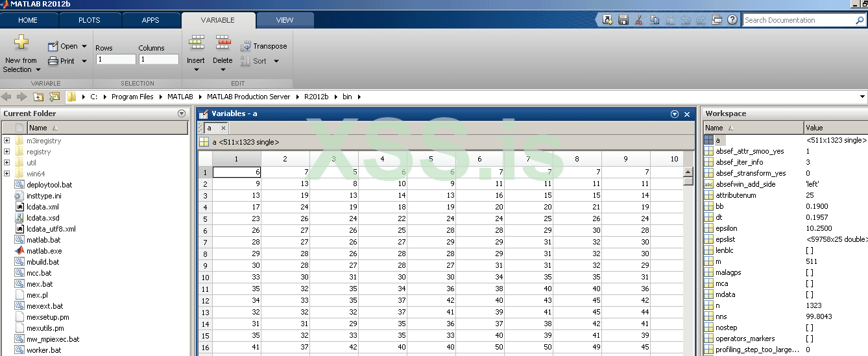Image resolution: width=868 pixels, height=356 pixels.
Task: Click the Print printer icon
Action: (x=53, y=62)
